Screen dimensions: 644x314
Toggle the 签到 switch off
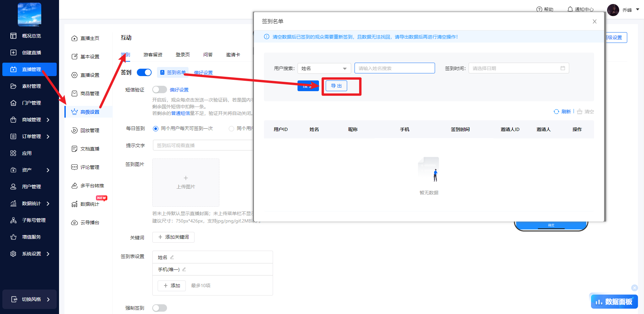tap(144, 72)
